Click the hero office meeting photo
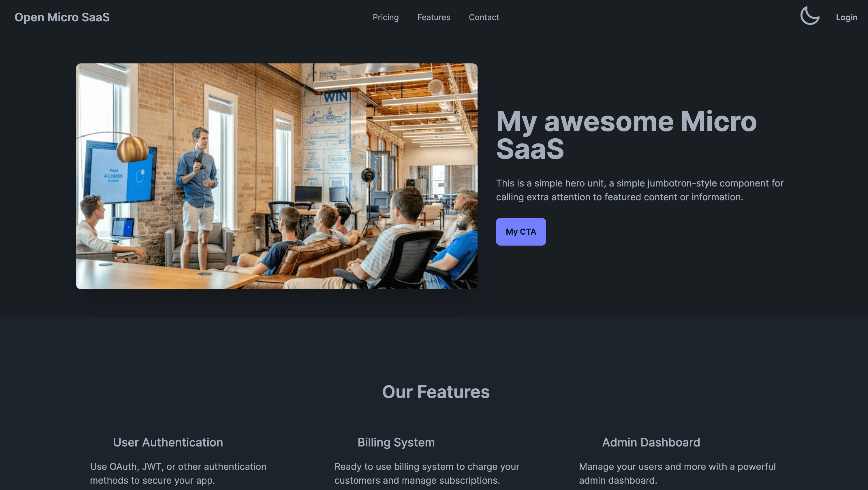 [x=277, y=176]
